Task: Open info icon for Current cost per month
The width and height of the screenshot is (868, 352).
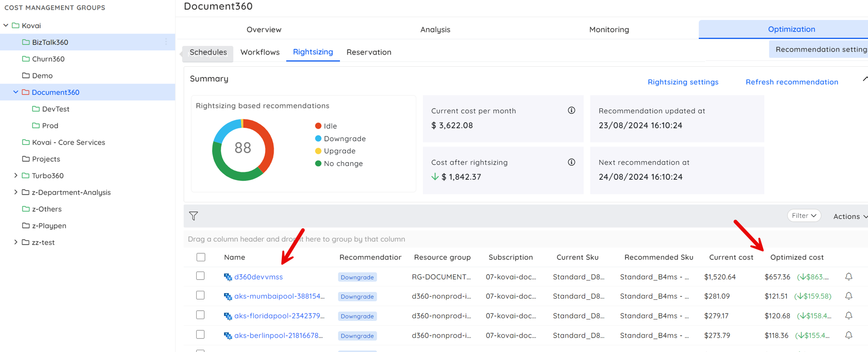Action: [x=571, y=110]
